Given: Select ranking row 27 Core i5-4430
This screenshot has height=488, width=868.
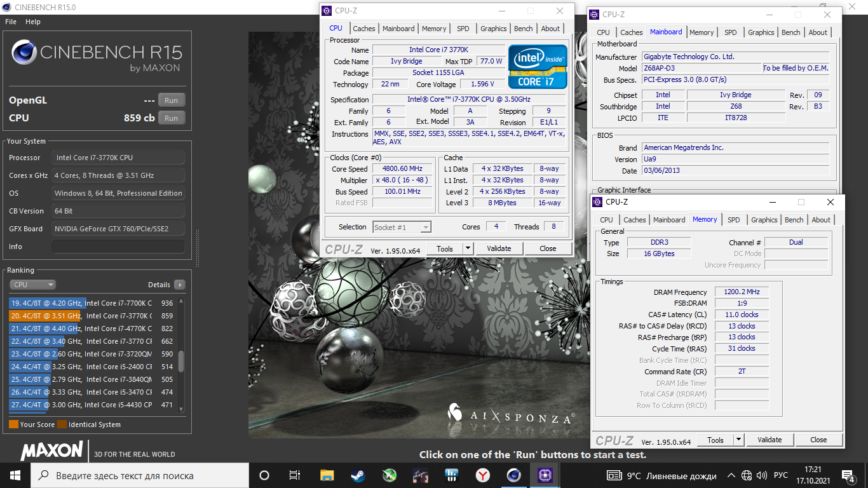Looking at the screenshot, I should [x=92, y=405].
